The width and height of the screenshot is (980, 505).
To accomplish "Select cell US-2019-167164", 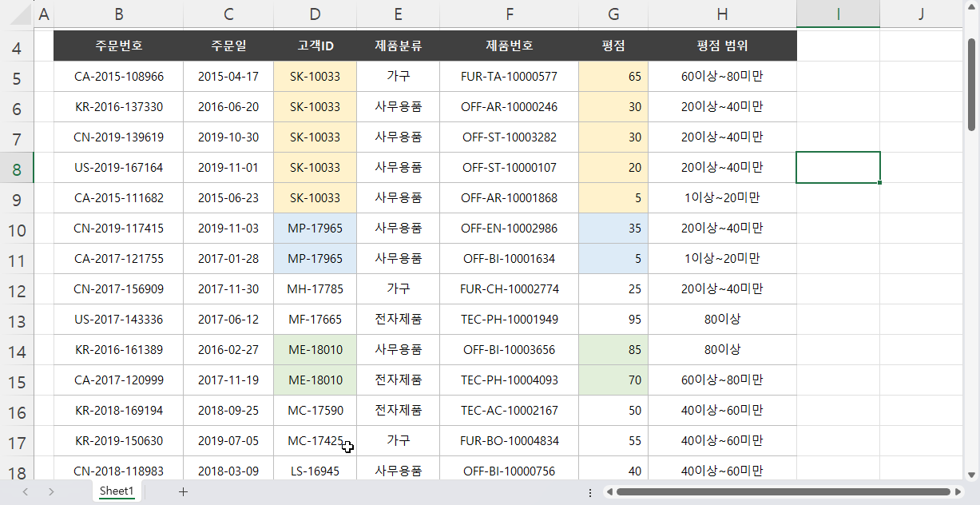I will 118,168.
